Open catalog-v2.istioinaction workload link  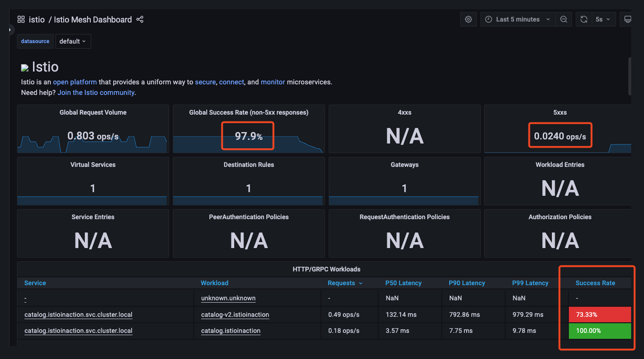tap(235, 315)
